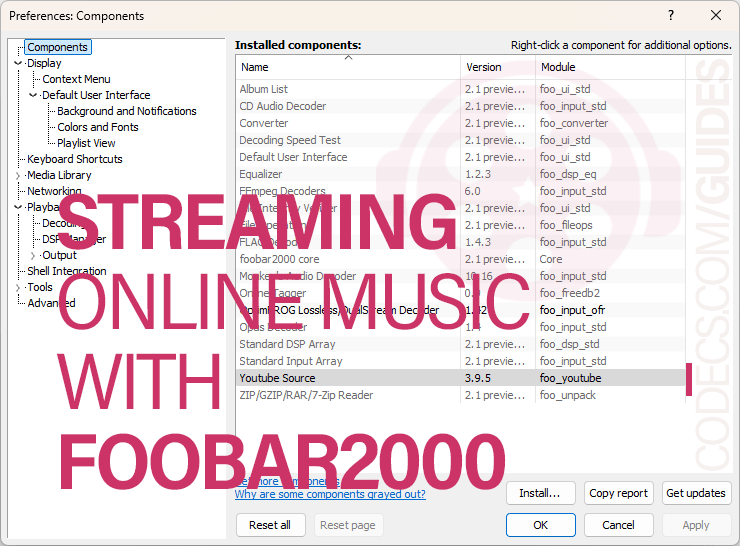
Task: Click the foo_youtube module cell
Action: (570, 378)
